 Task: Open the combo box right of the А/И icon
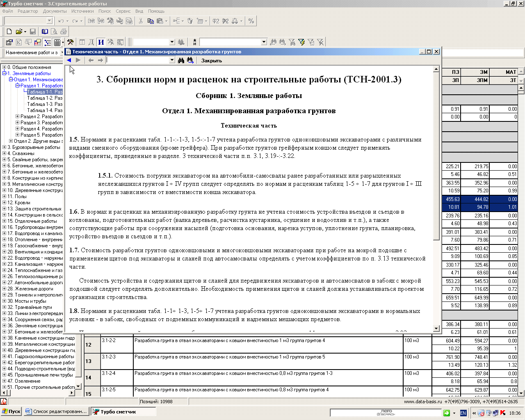click(264, 42)
